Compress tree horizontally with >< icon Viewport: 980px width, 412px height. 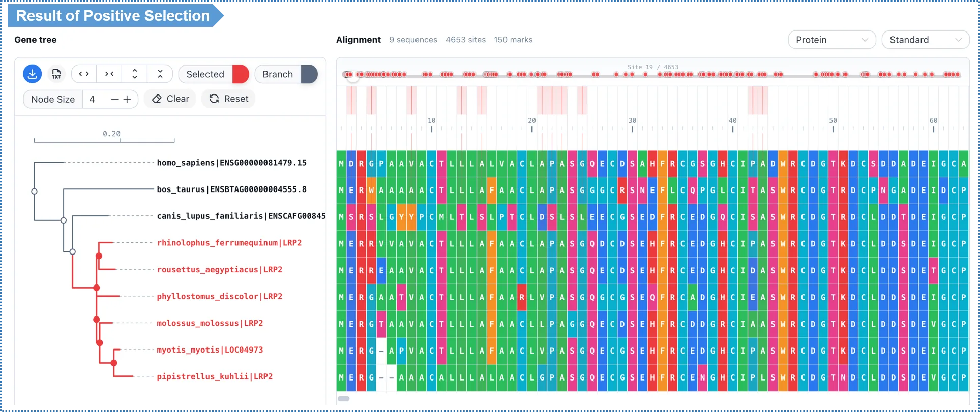[109, 74]
